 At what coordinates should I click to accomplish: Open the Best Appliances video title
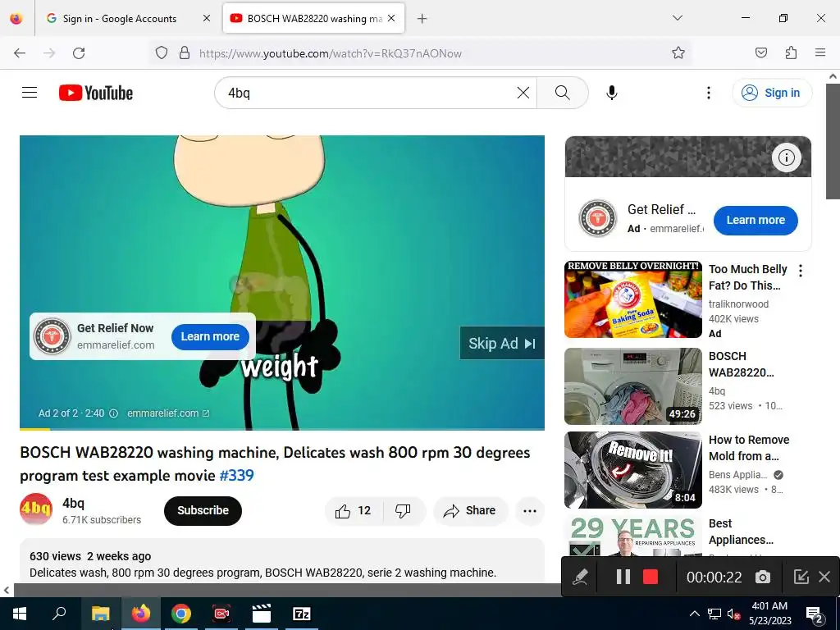(x=741, y=532)
